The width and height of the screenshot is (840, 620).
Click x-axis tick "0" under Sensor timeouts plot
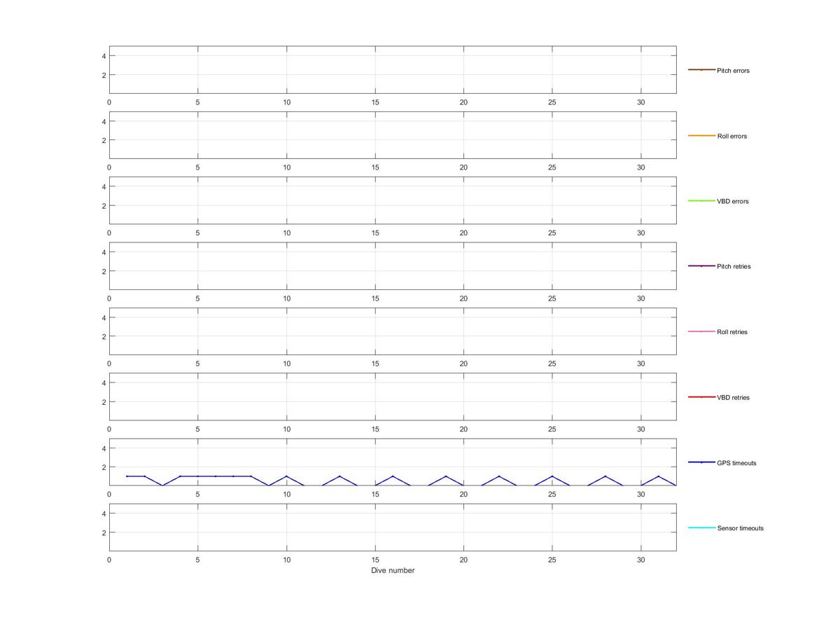[109, 559]
